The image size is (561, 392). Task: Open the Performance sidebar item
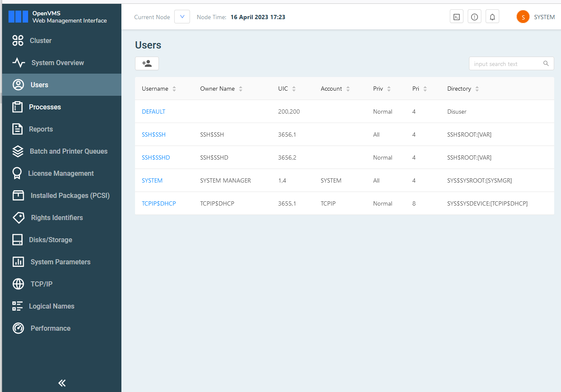click(x=50, y=328)
